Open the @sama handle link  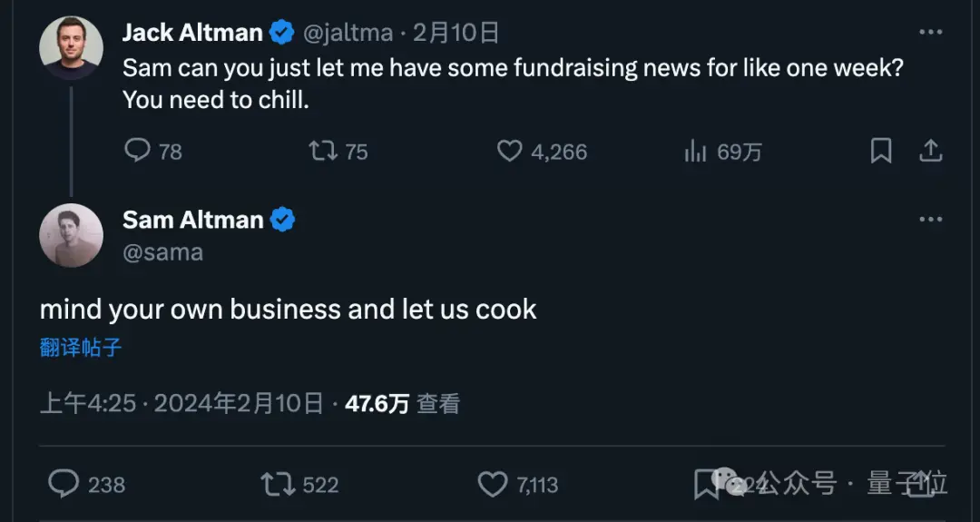point(163,252)
